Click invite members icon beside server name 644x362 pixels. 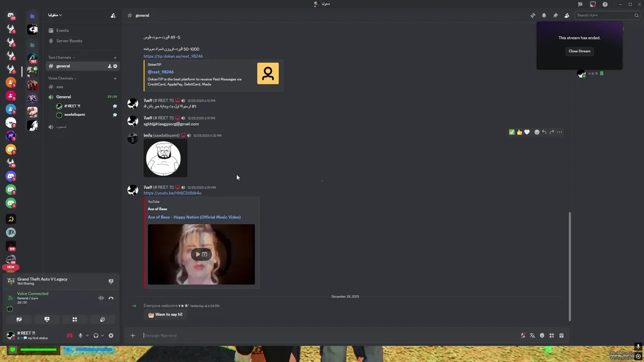113,16
